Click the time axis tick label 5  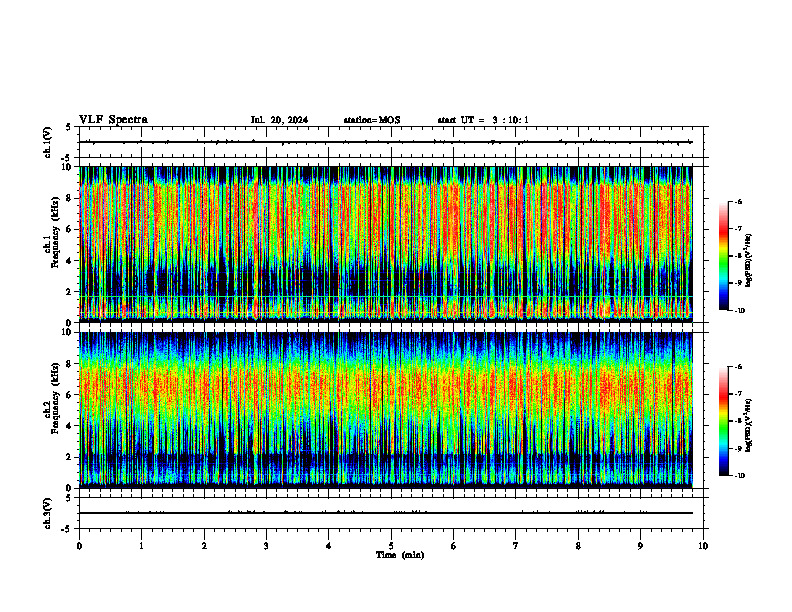click(x=391, y=546)
